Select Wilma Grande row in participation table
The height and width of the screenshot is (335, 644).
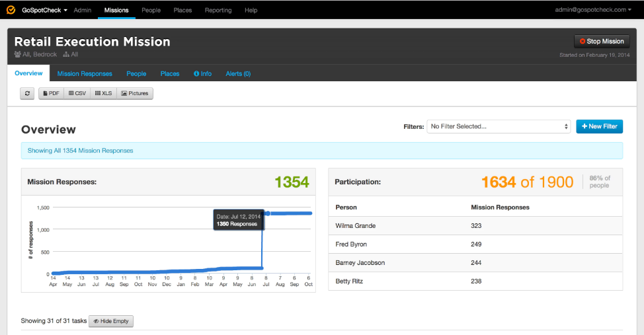coord(356,226)
